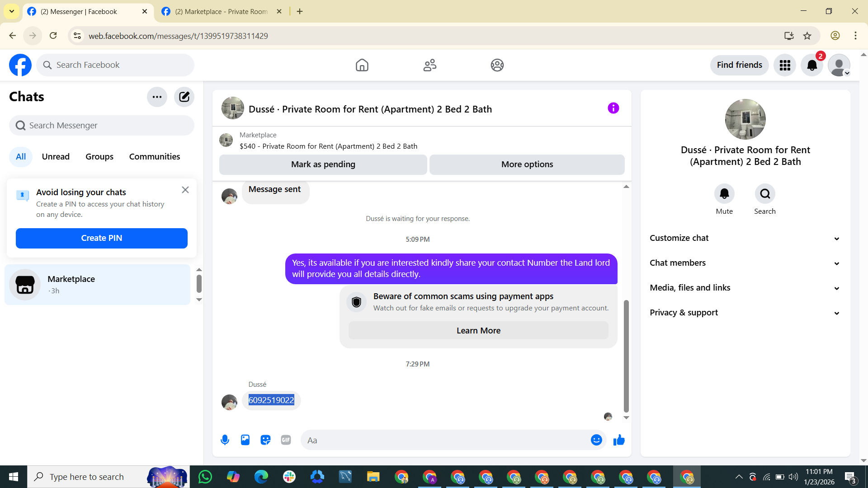Open the GIF picker

[x=286, y=440]
